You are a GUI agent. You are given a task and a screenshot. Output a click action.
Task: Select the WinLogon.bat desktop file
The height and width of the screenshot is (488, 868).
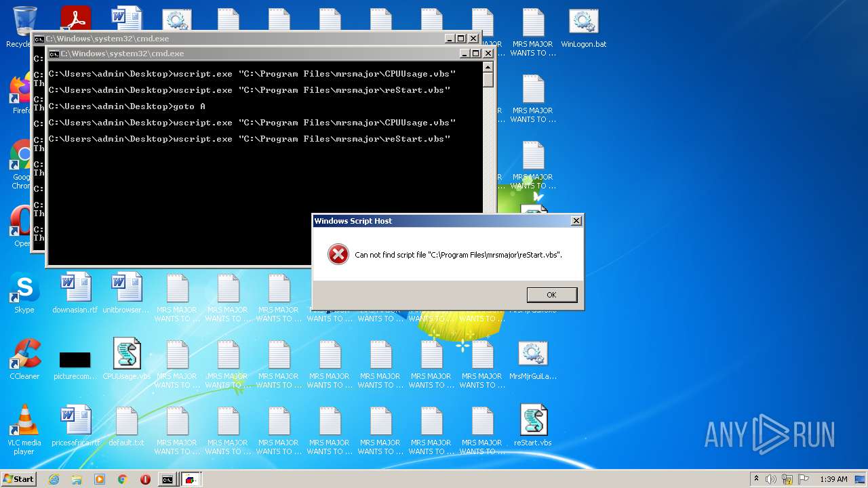tap(584, 28)
